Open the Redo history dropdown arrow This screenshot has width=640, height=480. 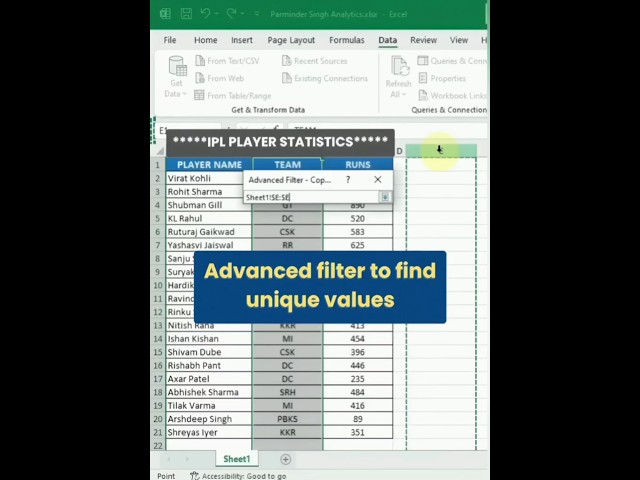point(242,14)
